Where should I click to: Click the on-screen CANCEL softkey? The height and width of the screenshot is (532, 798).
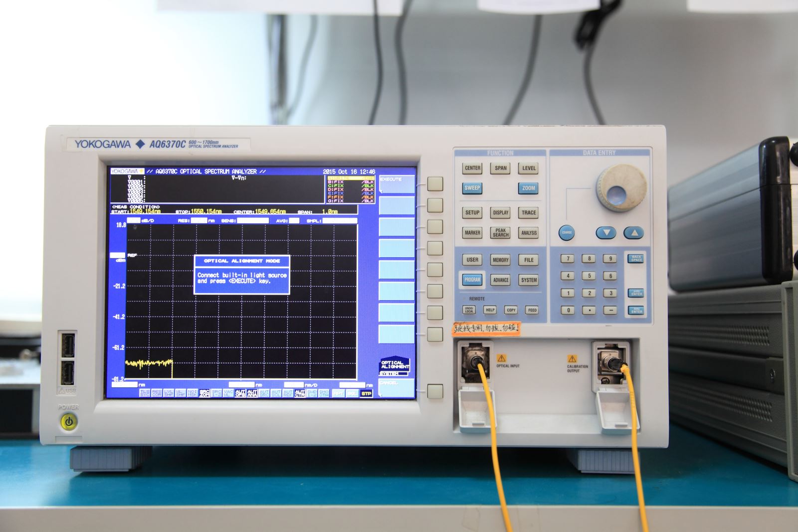click(397, 387)
